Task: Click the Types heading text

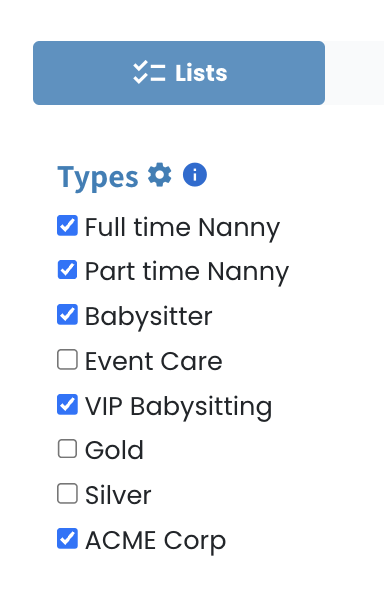Action: point(98,178)
